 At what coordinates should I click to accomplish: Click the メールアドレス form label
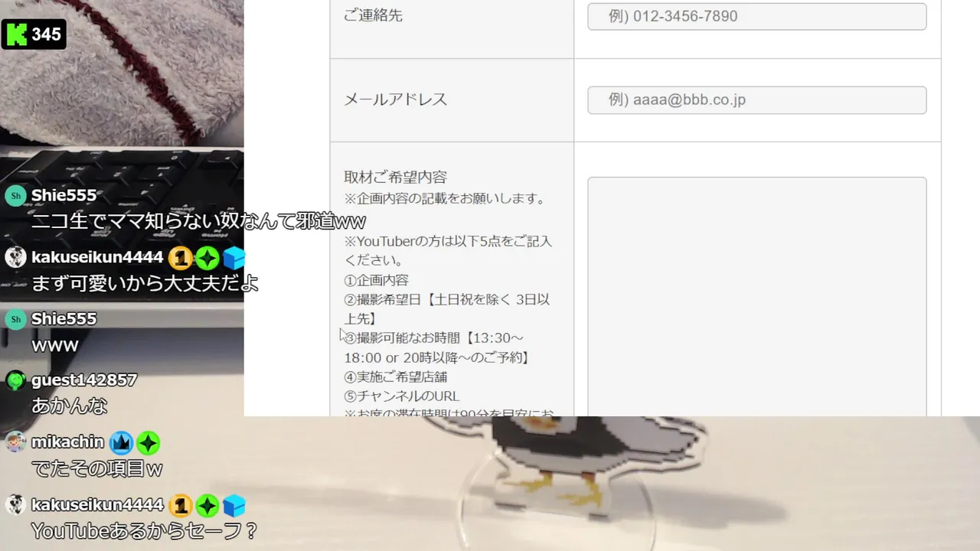[x=395, y=99]
